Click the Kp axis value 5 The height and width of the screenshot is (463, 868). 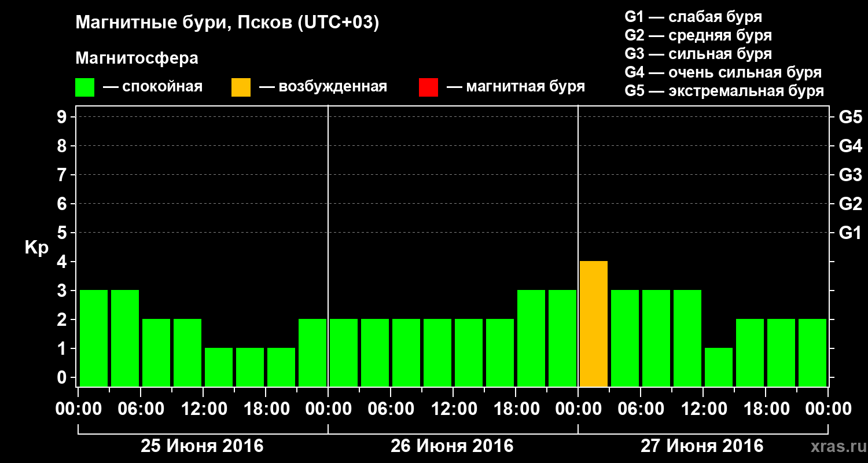(x=62, y=233)
